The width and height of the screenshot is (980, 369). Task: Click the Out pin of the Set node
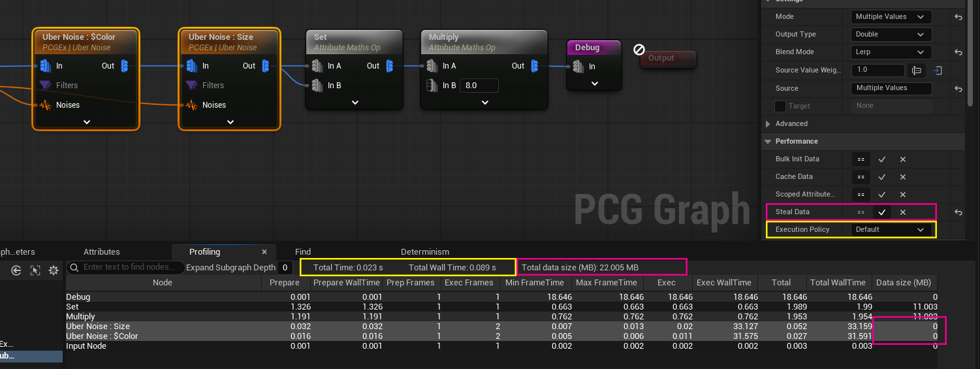(390, 65)
